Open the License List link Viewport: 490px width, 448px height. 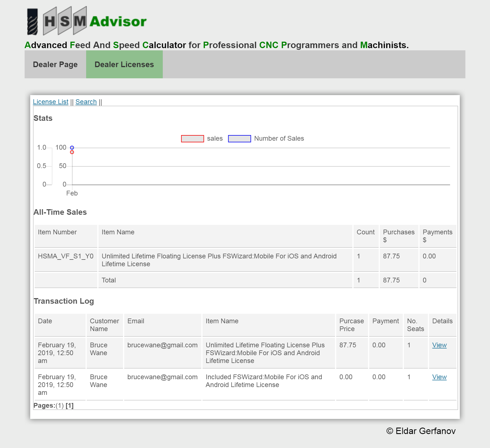click(51, 102)
